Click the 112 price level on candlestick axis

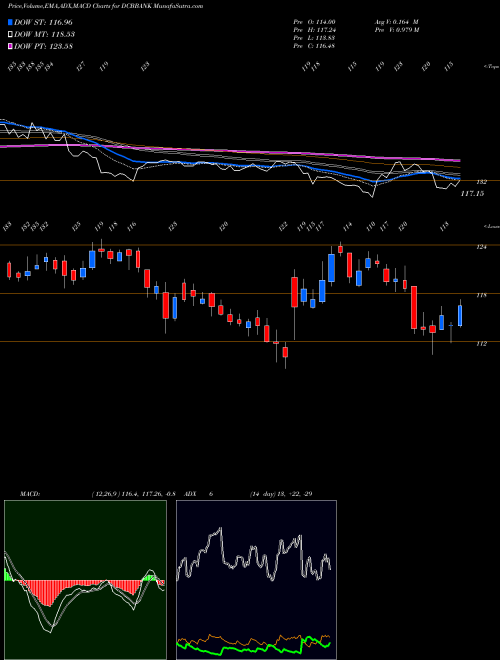(x=481, y=344)
